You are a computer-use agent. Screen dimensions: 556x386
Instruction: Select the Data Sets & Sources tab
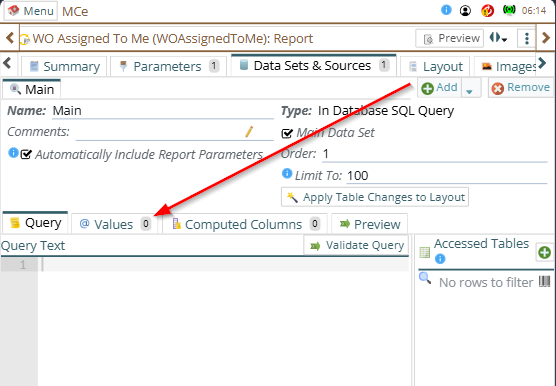[x=313, y=66]
